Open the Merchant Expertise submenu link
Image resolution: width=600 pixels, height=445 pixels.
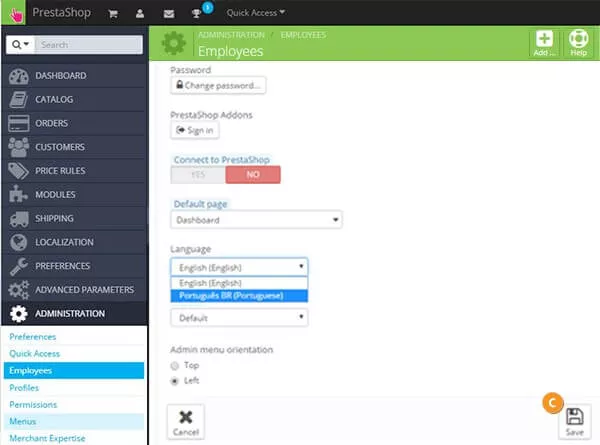pyautogui.click(x=47, y=438)
